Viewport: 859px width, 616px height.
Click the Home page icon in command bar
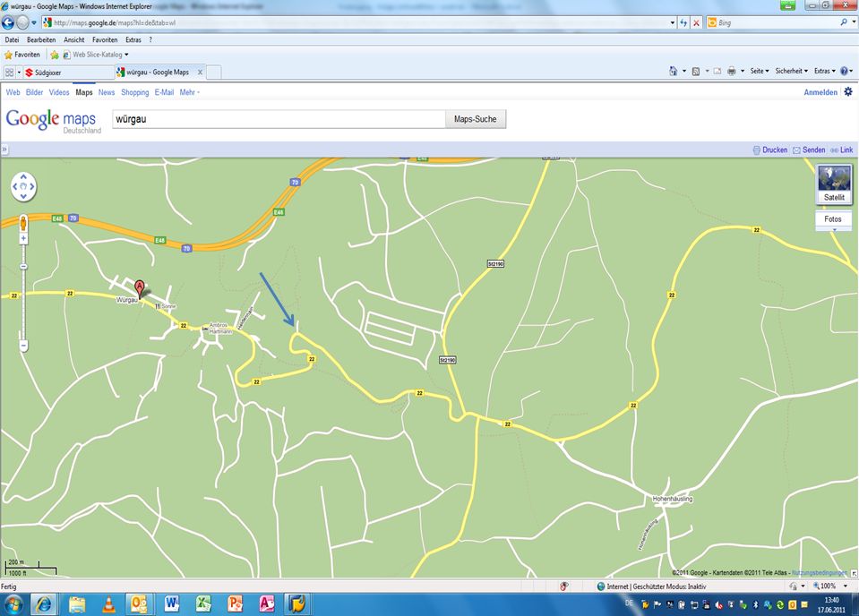tap(674, 72)
